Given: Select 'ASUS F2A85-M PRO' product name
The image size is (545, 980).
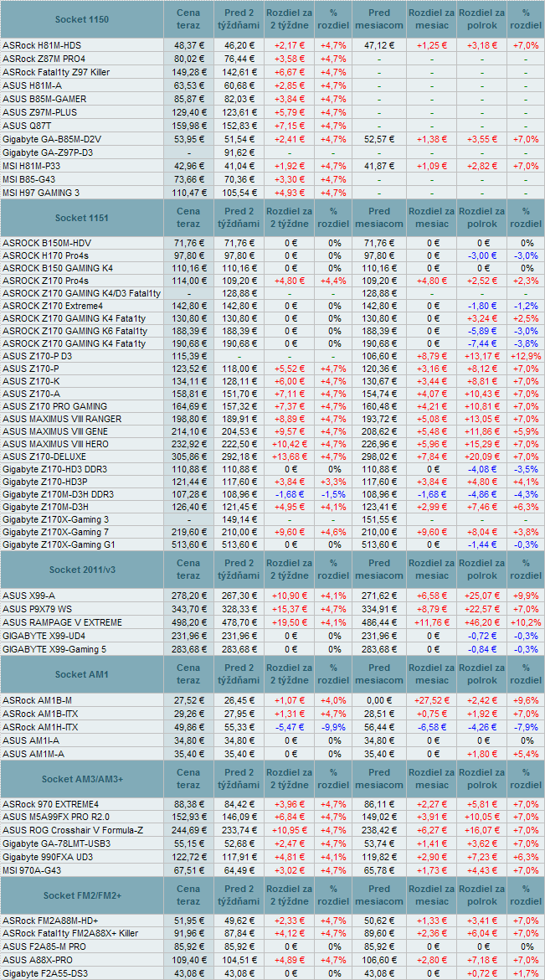Looking at the screenshot, I should click(44, 946).
